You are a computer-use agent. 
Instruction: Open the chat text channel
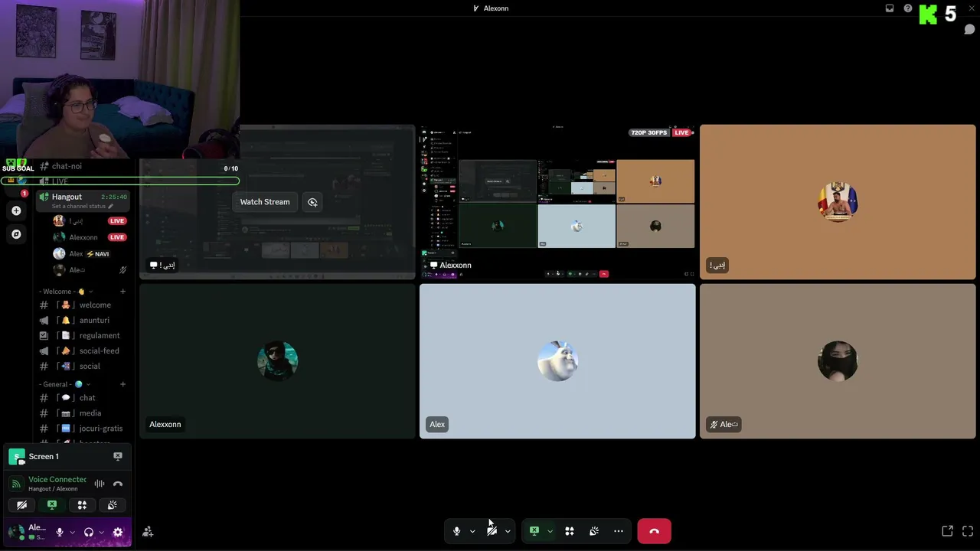83,398
